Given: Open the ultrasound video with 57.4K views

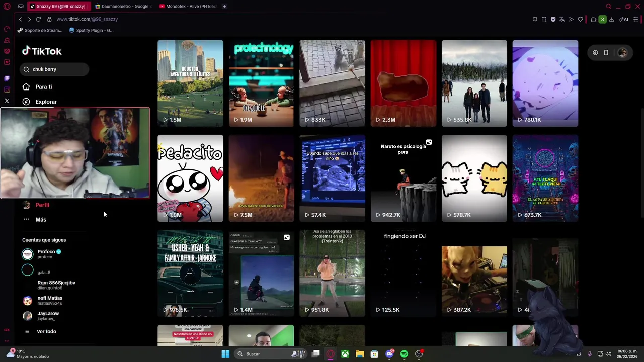Looking at the screenshot, I should 332,178.
